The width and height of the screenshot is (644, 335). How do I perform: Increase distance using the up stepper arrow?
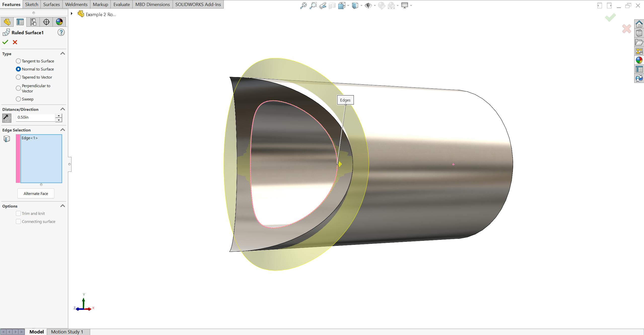58,116
